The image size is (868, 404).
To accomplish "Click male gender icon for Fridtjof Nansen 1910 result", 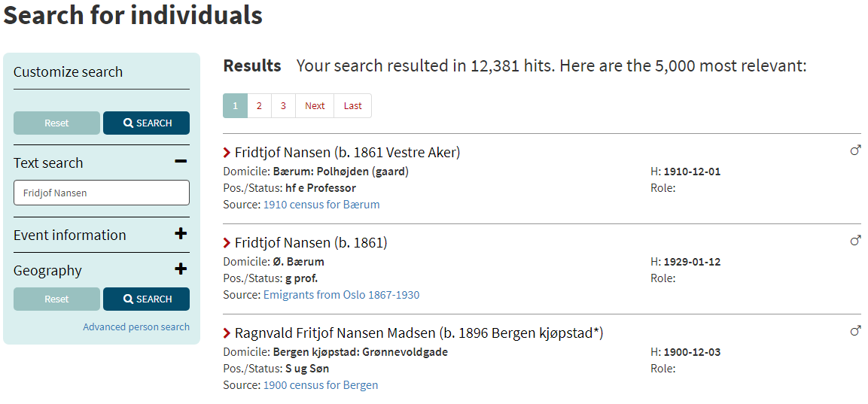I will pyautogui.click(x=855, y=150).
